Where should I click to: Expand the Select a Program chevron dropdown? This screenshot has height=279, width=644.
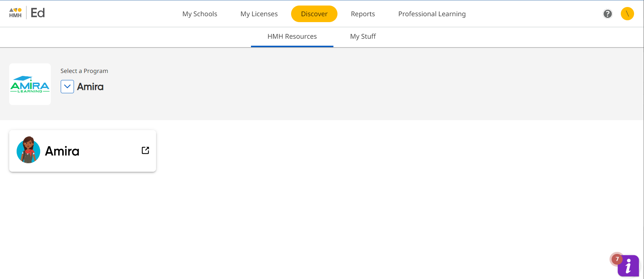[x=67, y=87]
